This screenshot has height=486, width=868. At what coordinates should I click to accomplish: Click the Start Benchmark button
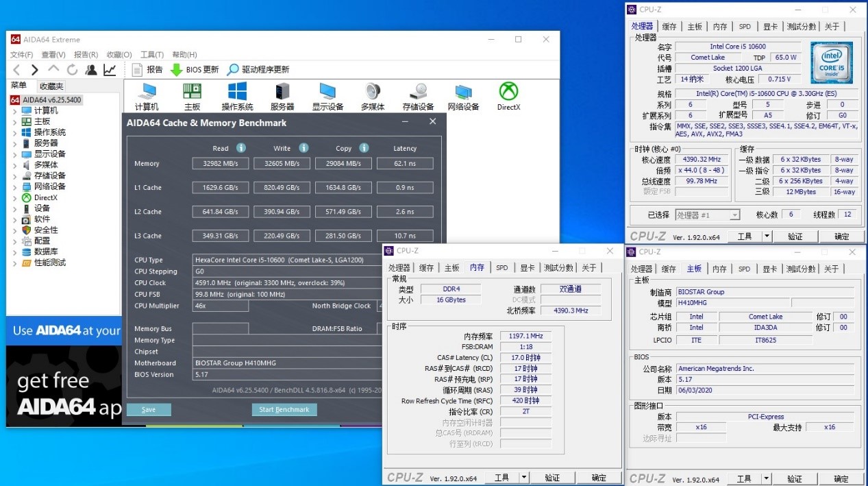point(284,410)
